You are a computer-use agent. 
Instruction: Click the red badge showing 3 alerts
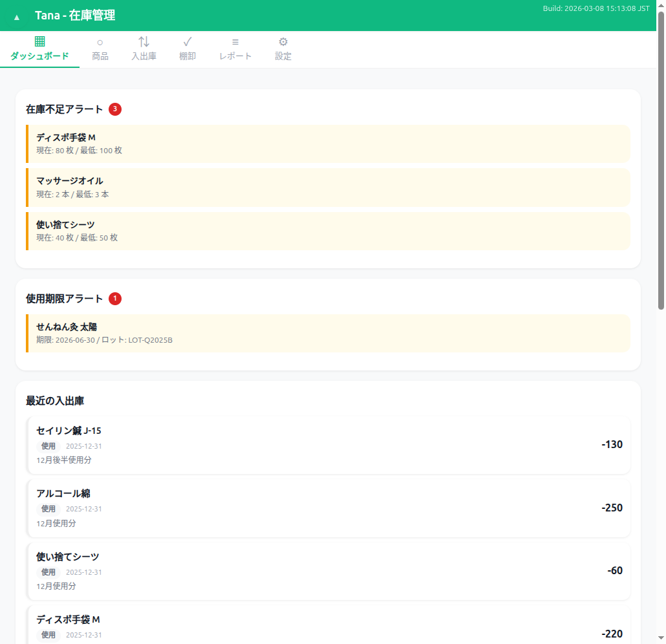(116, 109)
